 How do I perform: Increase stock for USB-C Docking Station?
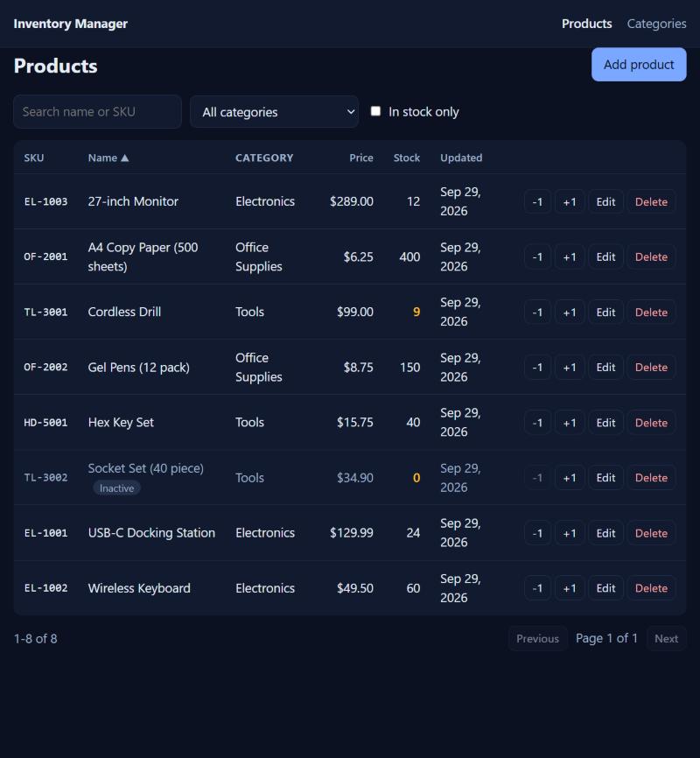click(x=570, y=533)
